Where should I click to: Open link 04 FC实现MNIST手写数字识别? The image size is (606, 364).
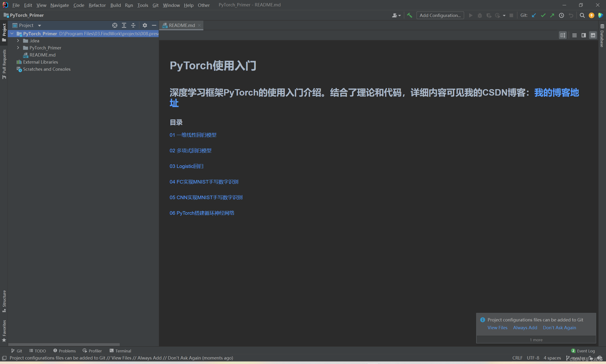point(204,182)
